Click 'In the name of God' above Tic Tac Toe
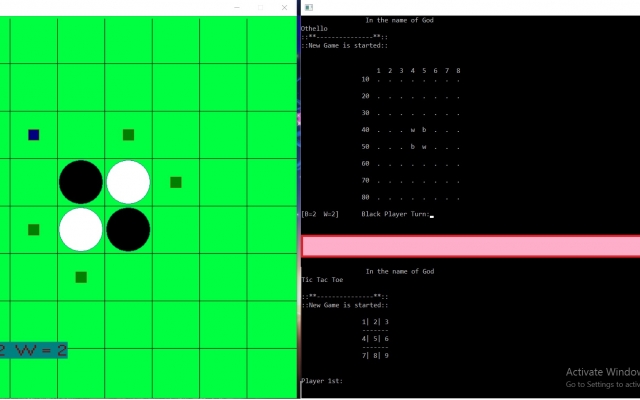The image size is (640, 400). coord(400,271)
